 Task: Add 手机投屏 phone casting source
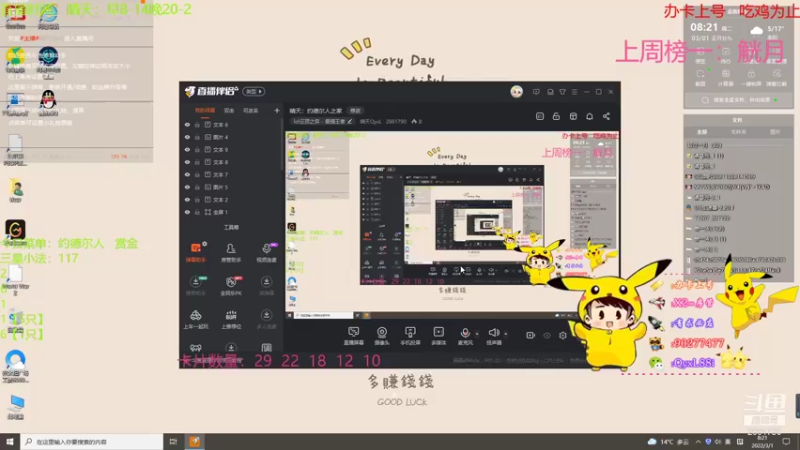(x=410, y=336)
